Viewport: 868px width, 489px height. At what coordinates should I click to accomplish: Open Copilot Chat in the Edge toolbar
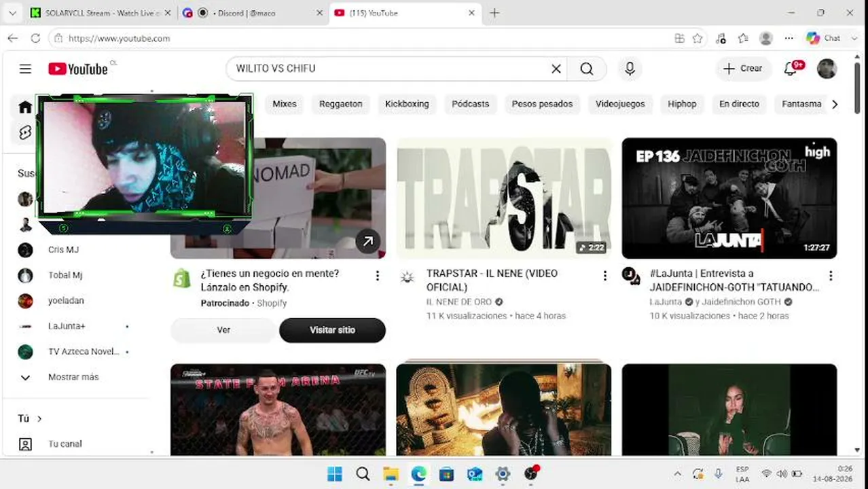pos(824,39)
